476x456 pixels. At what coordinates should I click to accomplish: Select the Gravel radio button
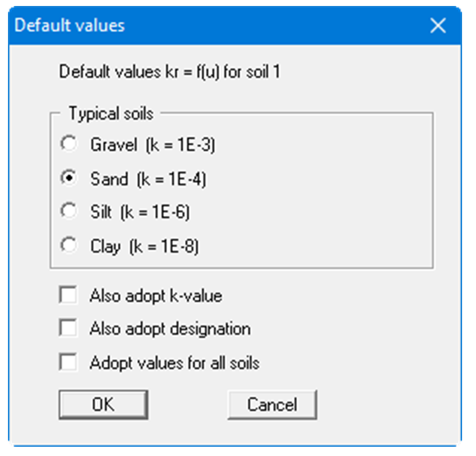coord(68,144)
